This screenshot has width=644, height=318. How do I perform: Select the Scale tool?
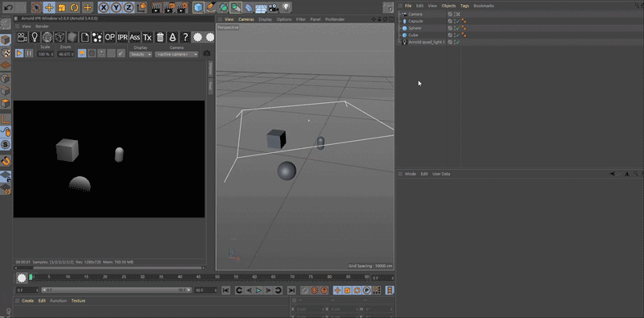point(62,7)
